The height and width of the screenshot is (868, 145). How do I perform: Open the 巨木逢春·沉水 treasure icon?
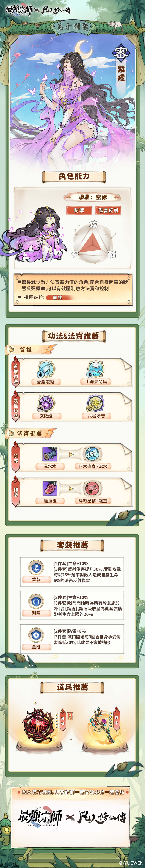pos(91,454)
